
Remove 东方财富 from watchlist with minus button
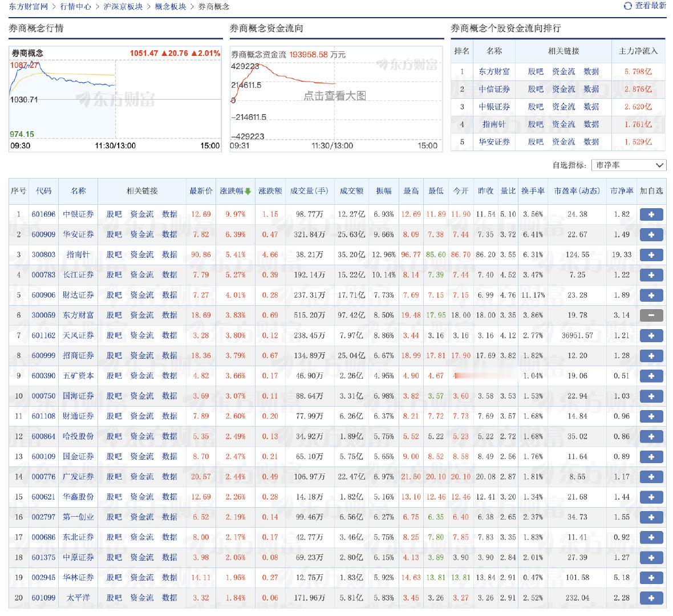[x=651, y=315]
